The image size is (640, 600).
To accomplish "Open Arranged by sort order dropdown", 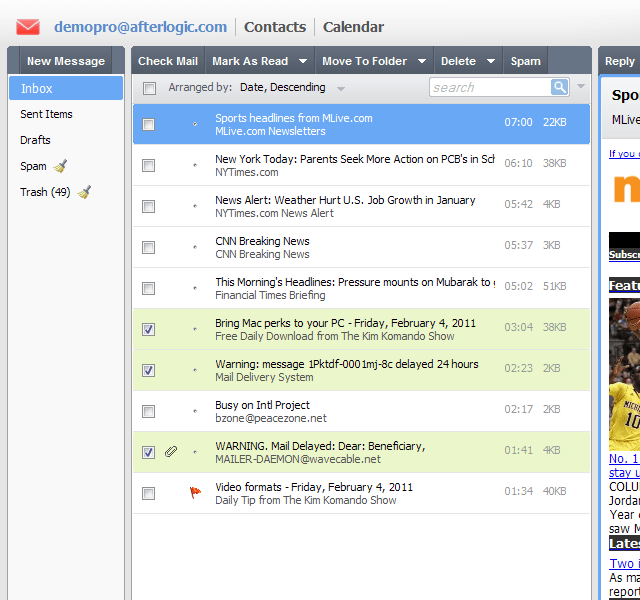I will (340, 88).
